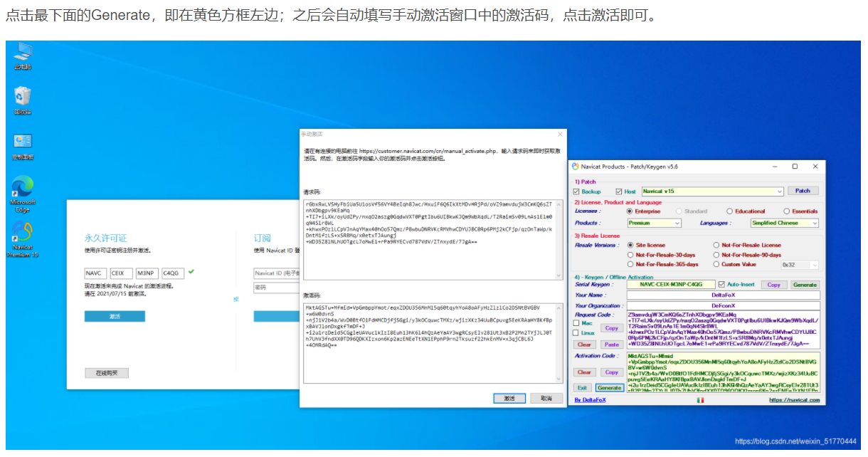Select the Educational license radio button

pyautogui.click(x=729, y=211)
